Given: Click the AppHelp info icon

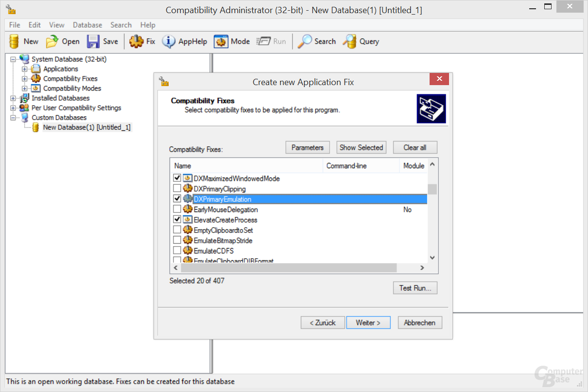Looking at the screenshot, I should click(x=169, y=41).
